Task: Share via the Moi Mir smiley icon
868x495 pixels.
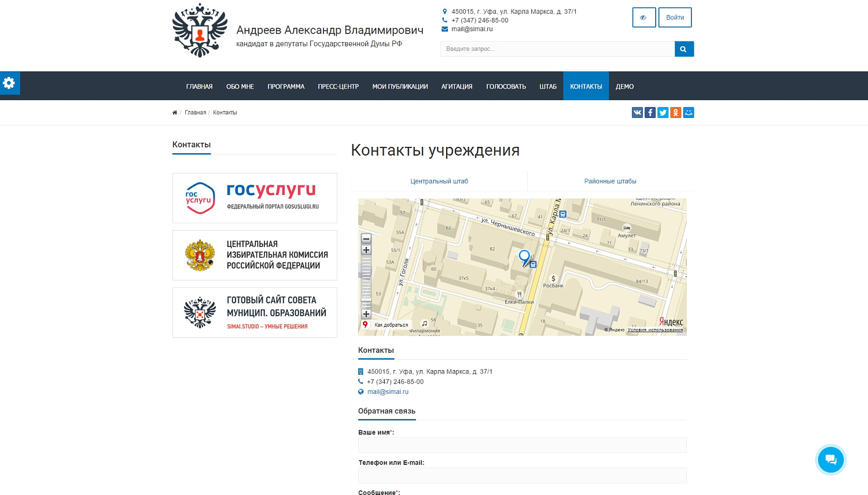Action: tap(688, 113)
